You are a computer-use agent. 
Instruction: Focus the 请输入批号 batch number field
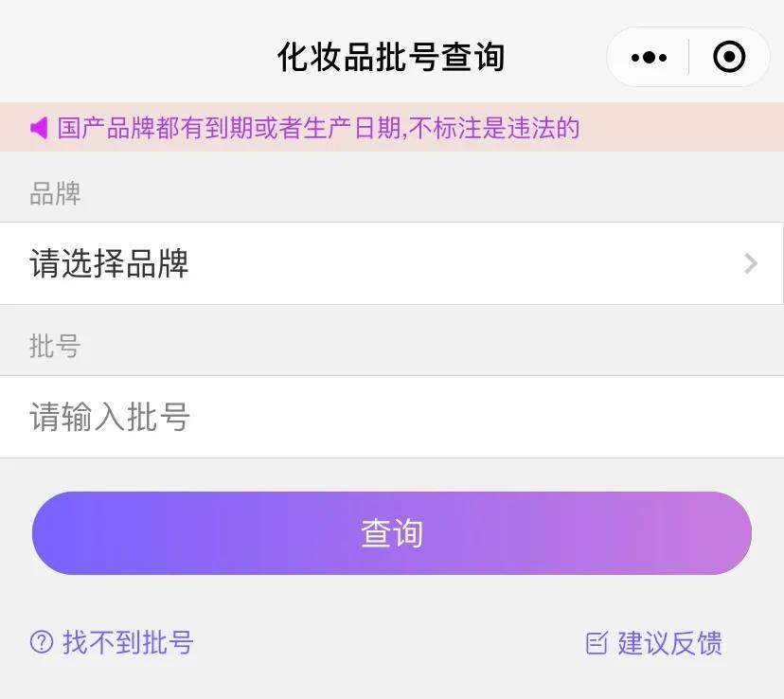click(111, 417)
